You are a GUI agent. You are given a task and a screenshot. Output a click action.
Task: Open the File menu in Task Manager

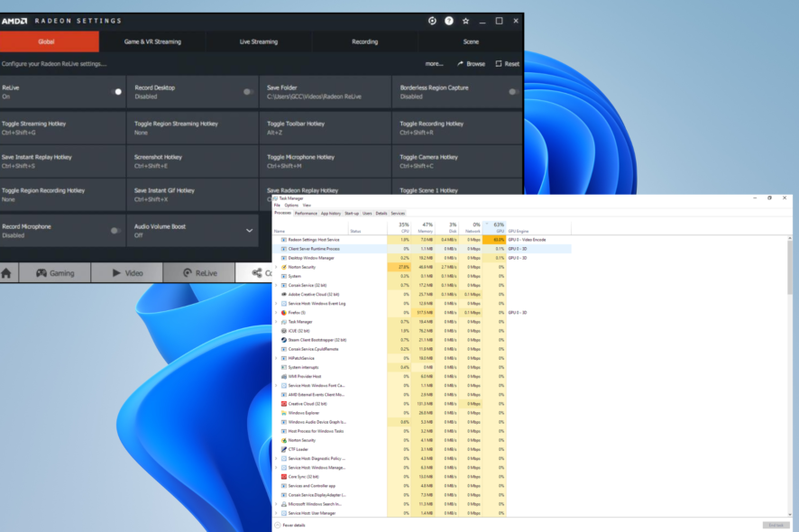click(277, 206)
